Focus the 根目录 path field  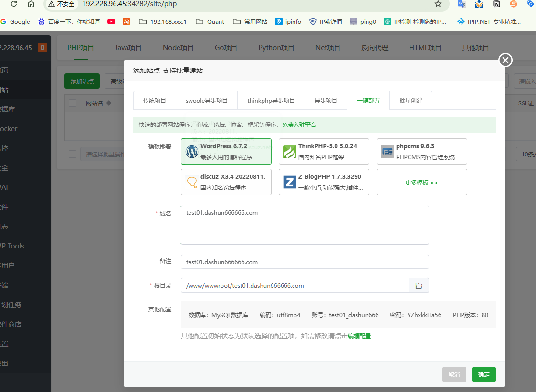tap(294, 286)
